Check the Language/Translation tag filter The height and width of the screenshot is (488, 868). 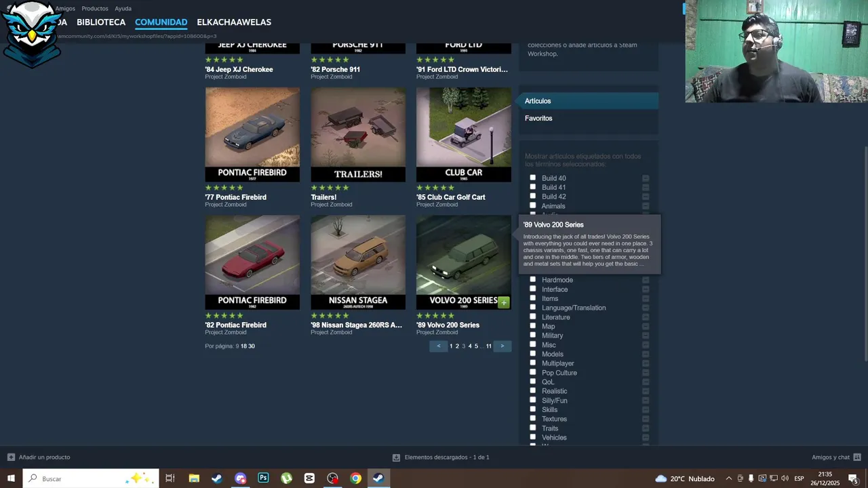coord(532,307)
